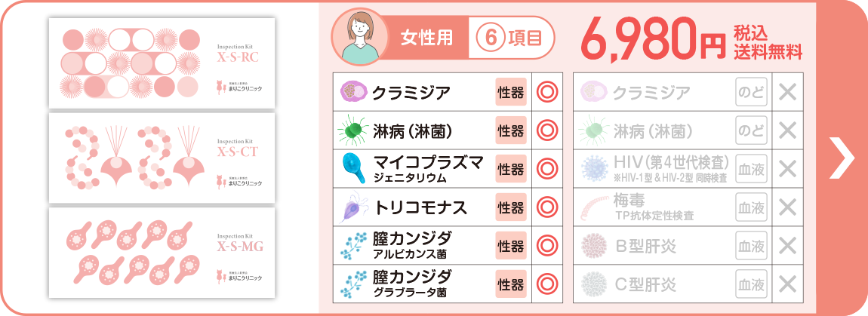
Task: Click the double-circle mark for クラミジア 性器
Action: [547, 93]
